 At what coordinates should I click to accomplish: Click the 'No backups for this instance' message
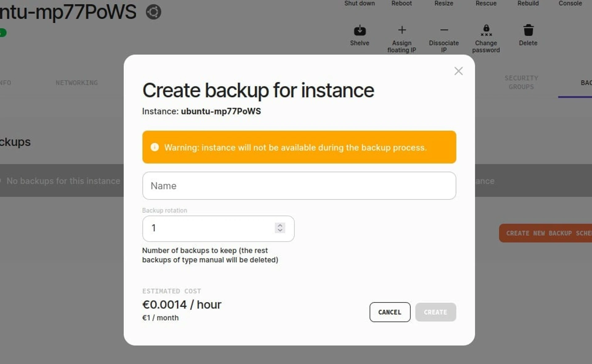63,181
